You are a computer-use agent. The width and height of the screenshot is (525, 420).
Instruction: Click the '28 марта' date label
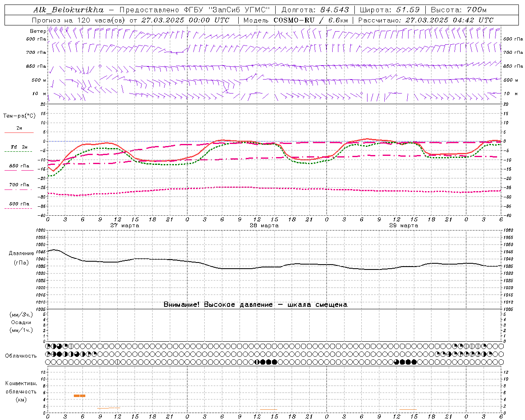[264, 226]
